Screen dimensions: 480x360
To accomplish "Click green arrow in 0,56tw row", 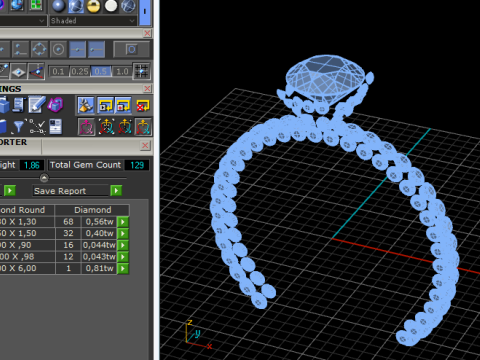I will click(x=123, y=222).
